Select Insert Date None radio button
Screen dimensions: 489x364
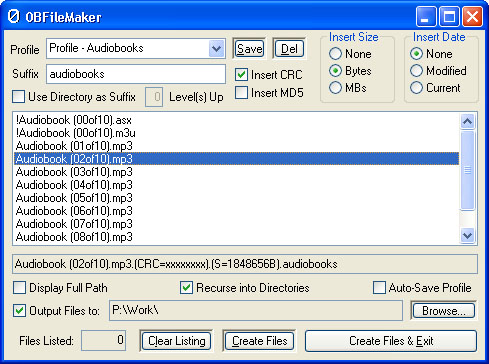coord(416,54)
